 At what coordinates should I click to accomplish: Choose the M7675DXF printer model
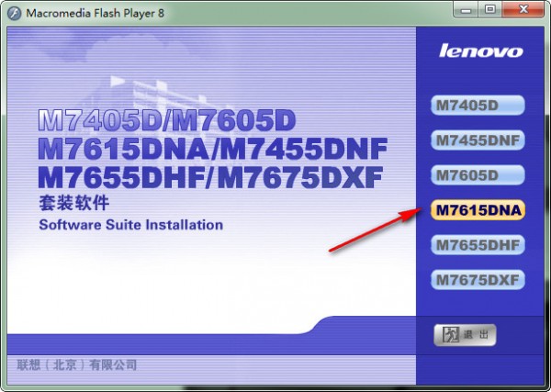478,280
